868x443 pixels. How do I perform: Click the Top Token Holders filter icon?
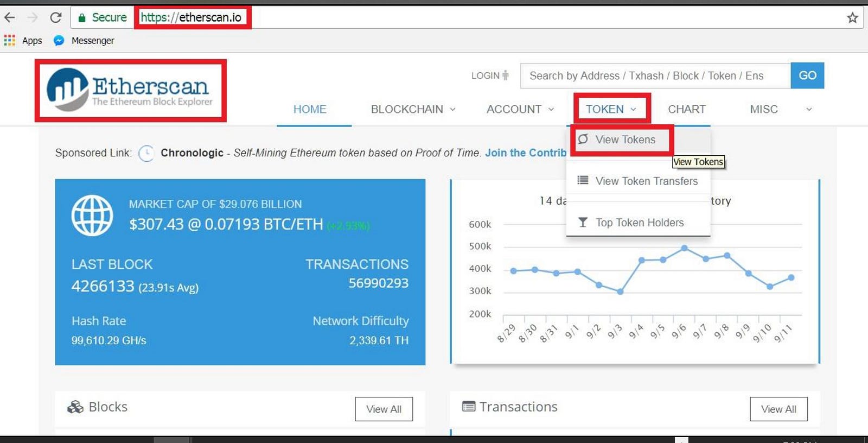pyautogui.click(x=583, y=222)
